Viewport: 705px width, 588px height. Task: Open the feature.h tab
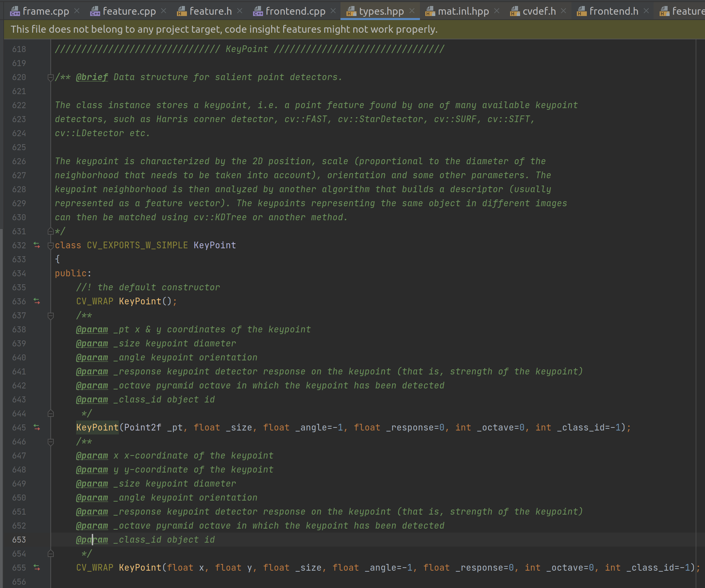211,11
